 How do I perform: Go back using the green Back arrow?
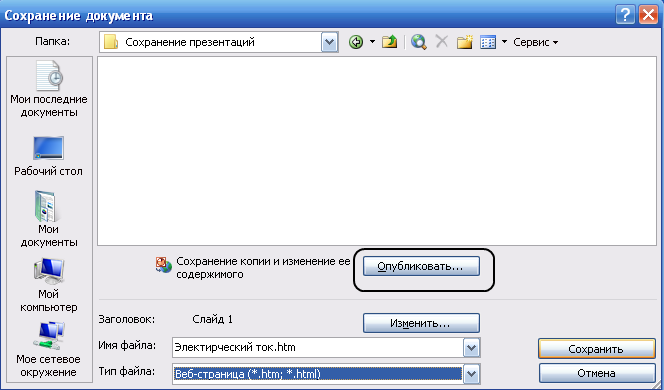(356, 42)
